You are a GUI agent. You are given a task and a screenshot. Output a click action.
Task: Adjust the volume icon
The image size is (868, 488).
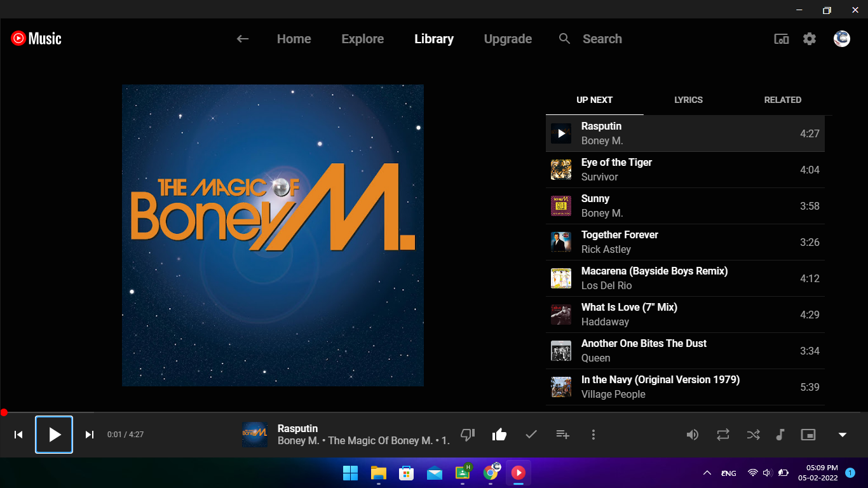coord(693,435)
